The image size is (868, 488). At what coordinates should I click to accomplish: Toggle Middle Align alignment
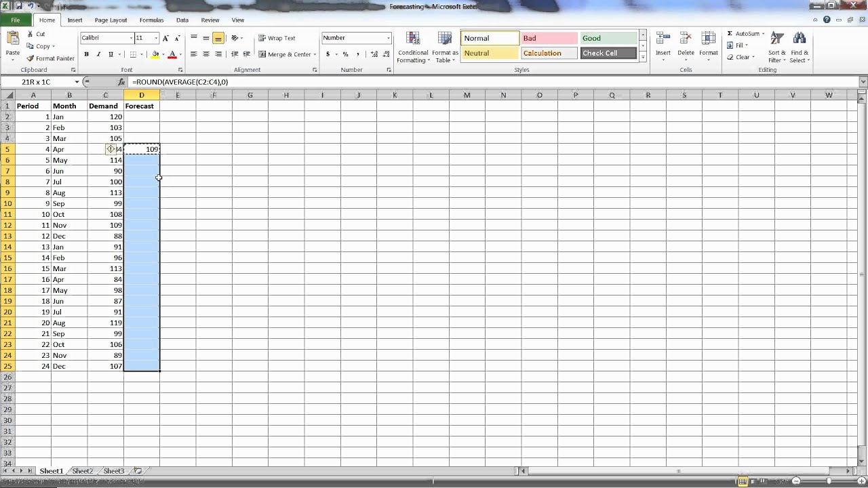[206, 38]
